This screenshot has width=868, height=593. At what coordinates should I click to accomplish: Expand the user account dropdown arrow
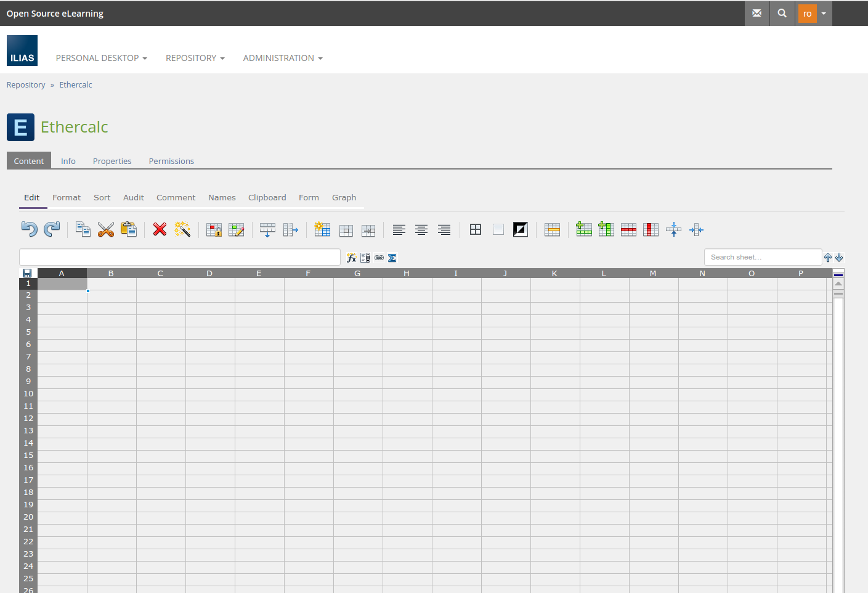tap(824, 13)
